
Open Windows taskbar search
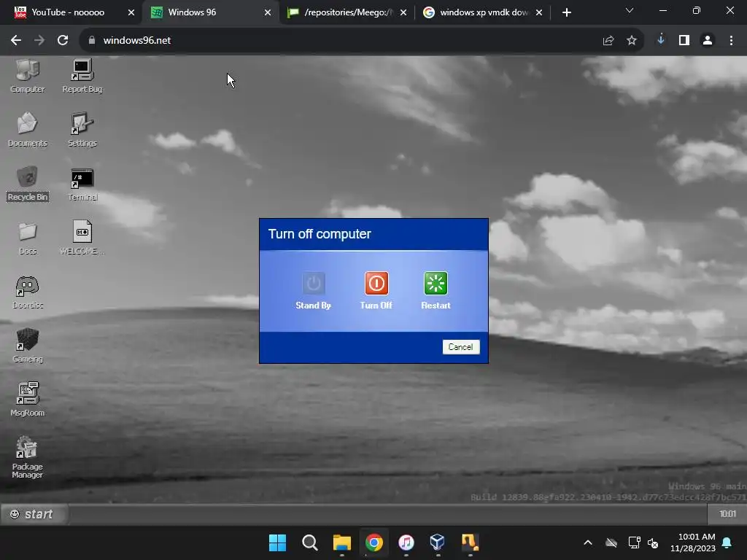[309, 542]
